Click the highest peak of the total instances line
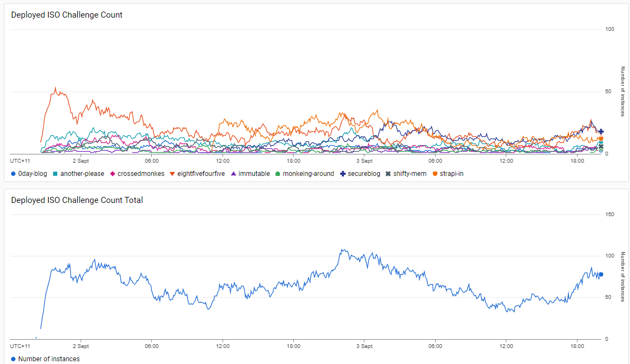This screenshot has width=630, height=364. (342, 250)
